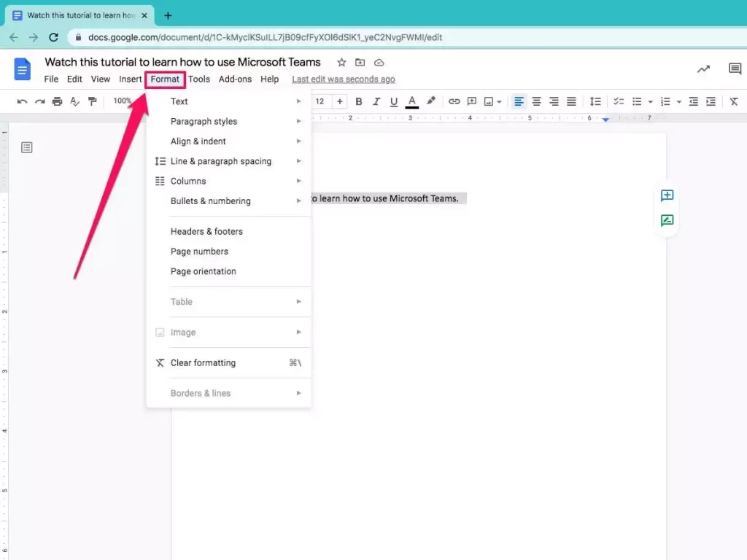The image size is (747, 560).
Task: Check cloud save status icon
Action: (x=379, y=63)
